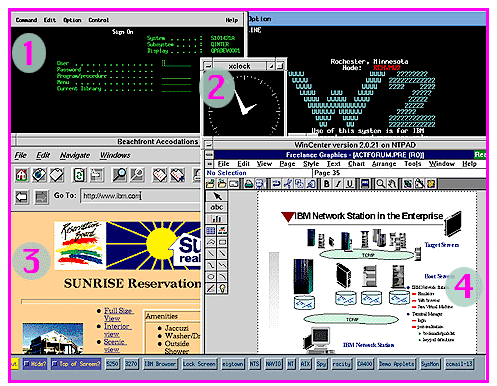Click the Demo Applets taskbar button
The width and height of the screenshot is (497, 386).
396,364
